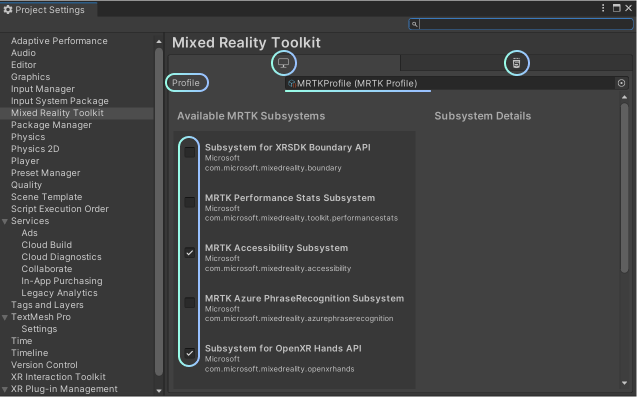Open the Project Settings window options menu
637x397 pixels.
coord(603,8)
